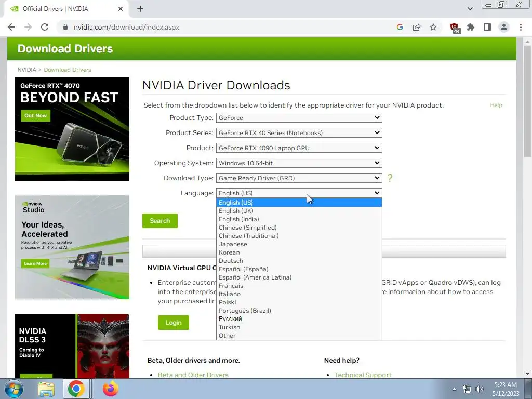Open the Technical Support link
The image size is (532, 399).
tap(363, 375)
